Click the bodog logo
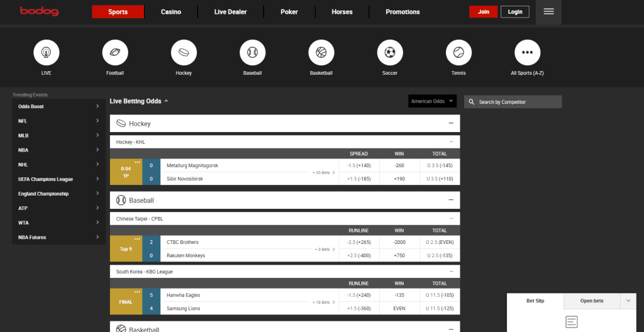 [x=40, y=11]
